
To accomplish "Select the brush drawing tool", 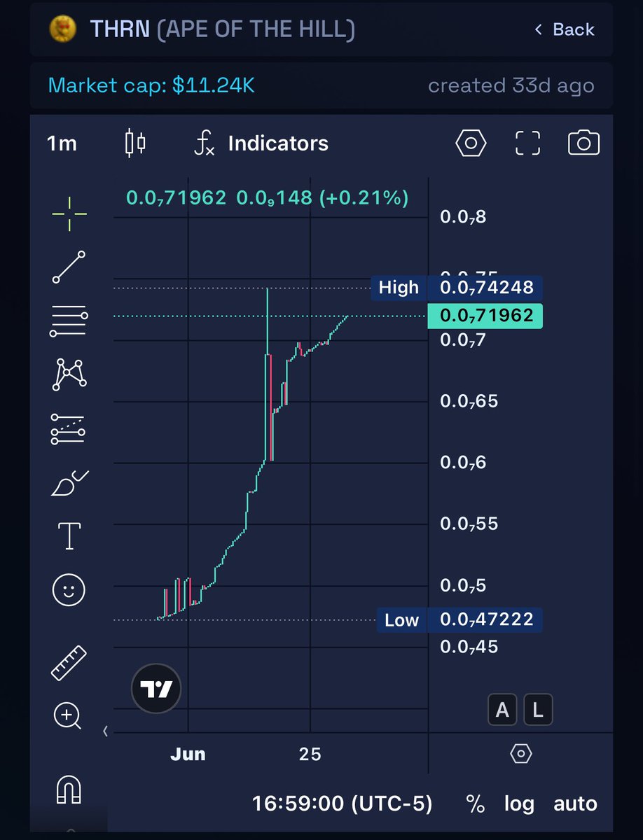I will pyautogui.click(x=69, y=483).
